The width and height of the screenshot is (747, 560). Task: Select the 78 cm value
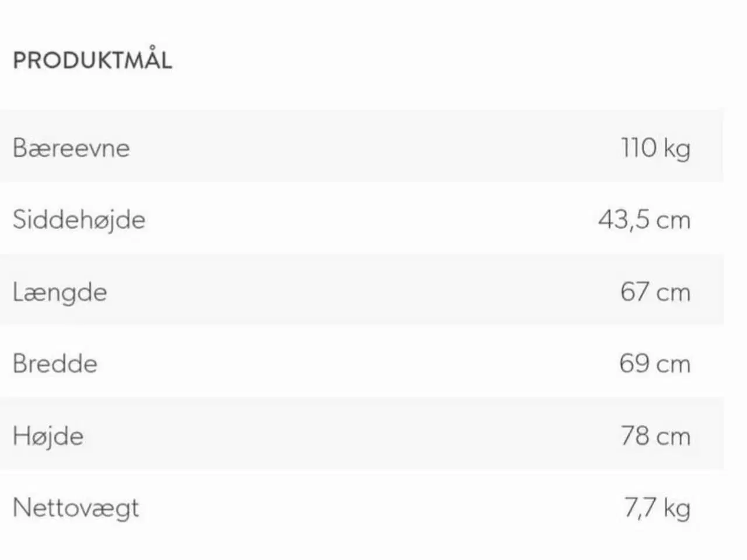pos(655,436)
